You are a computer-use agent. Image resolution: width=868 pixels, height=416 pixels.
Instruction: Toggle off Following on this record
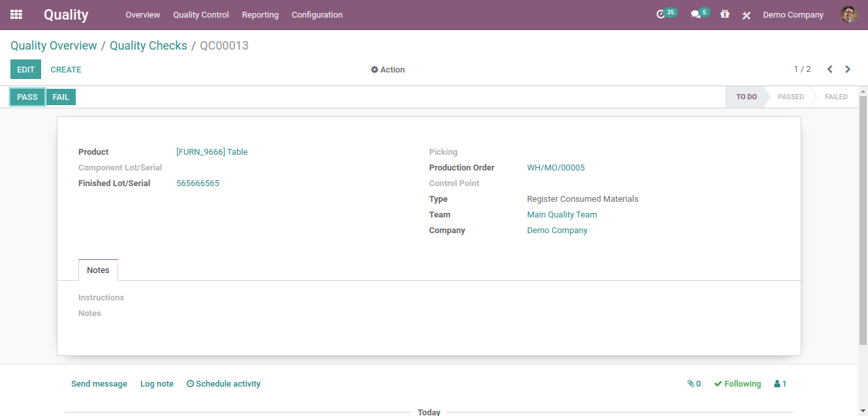(737, 383)
